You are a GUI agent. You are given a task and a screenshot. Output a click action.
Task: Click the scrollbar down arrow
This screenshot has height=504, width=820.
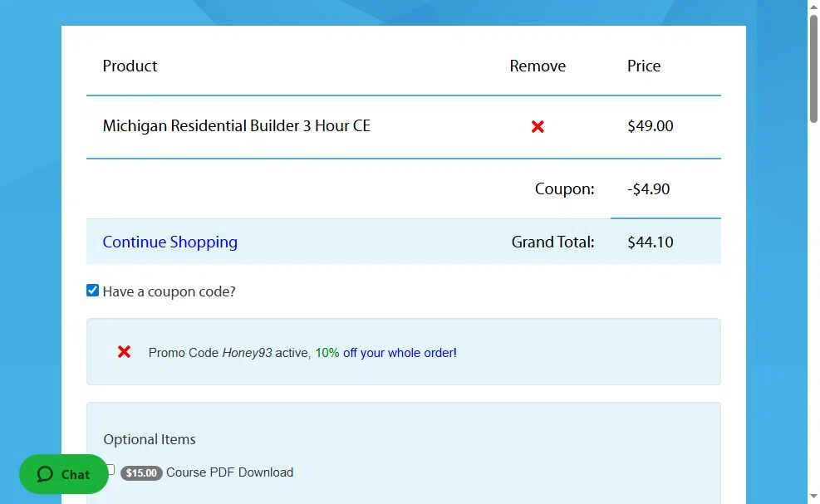pyautogui.click(x=813, y=497)
